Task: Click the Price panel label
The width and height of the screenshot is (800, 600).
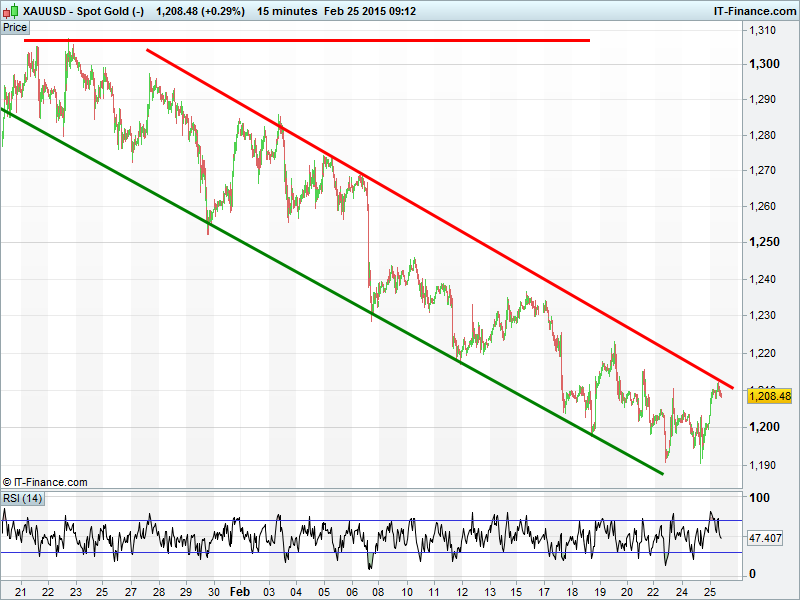Action: [15, 27]
